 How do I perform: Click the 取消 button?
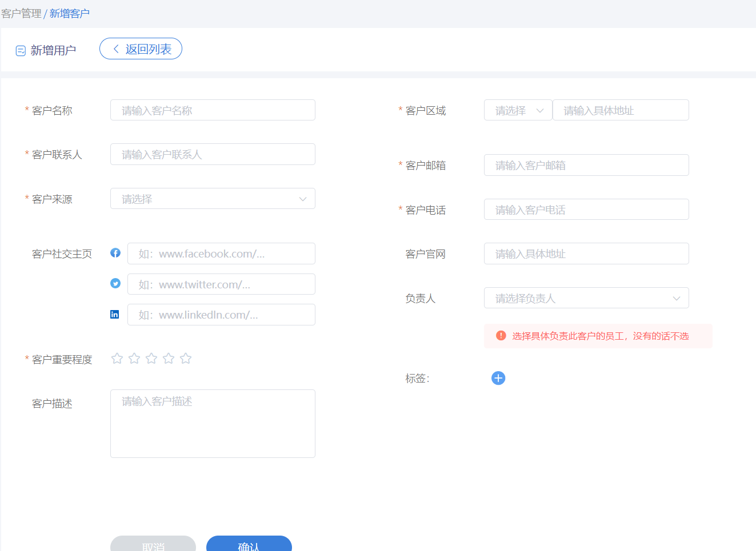pyautogui.click(x=153, y=544)
